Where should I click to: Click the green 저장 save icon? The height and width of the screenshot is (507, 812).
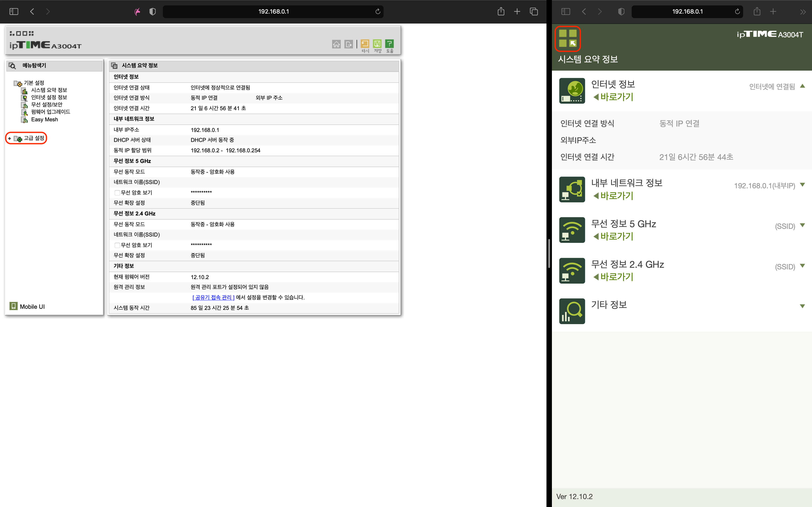(x=377, y=44)
